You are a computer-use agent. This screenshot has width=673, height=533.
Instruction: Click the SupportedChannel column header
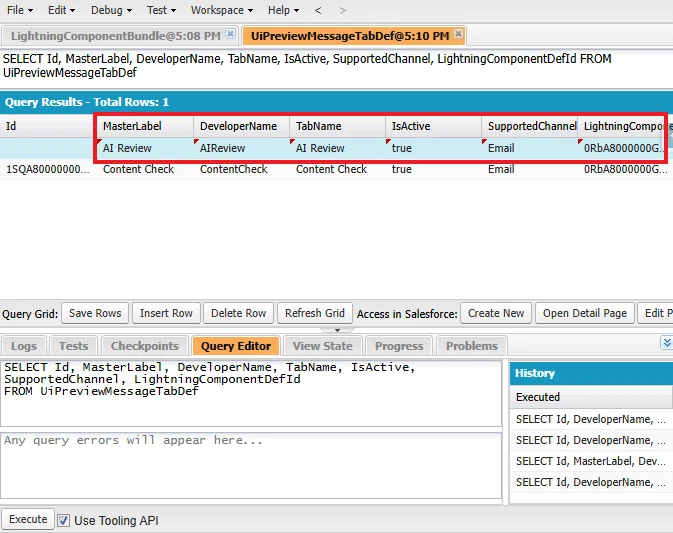pos(529,126)
